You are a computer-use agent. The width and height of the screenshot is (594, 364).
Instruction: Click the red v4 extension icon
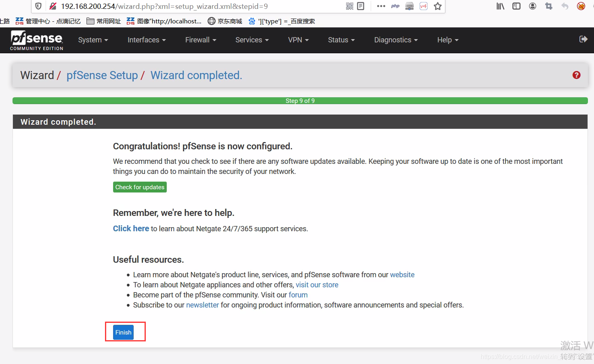424,6
